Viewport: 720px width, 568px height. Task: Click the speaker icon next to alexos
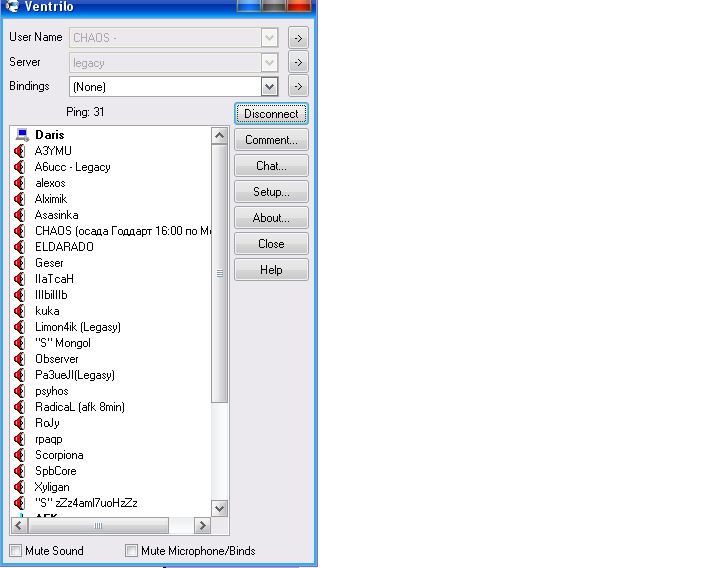coord(19,183)
